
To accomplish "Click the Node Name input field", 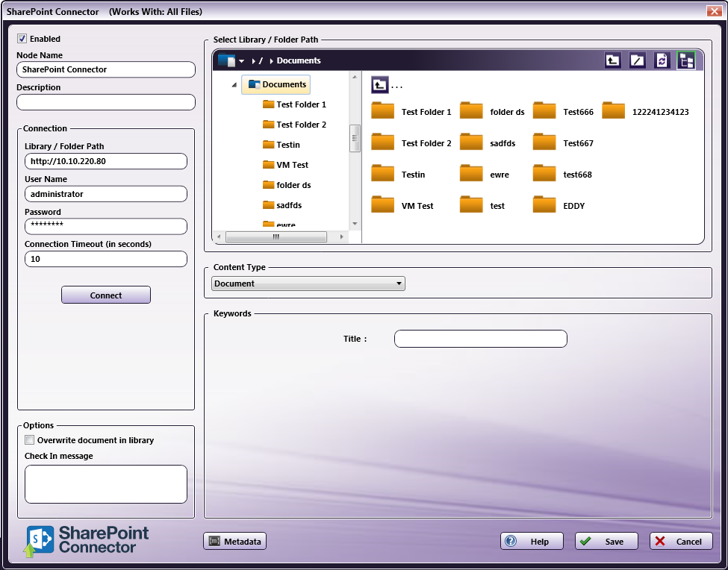I will click(106, 69).
